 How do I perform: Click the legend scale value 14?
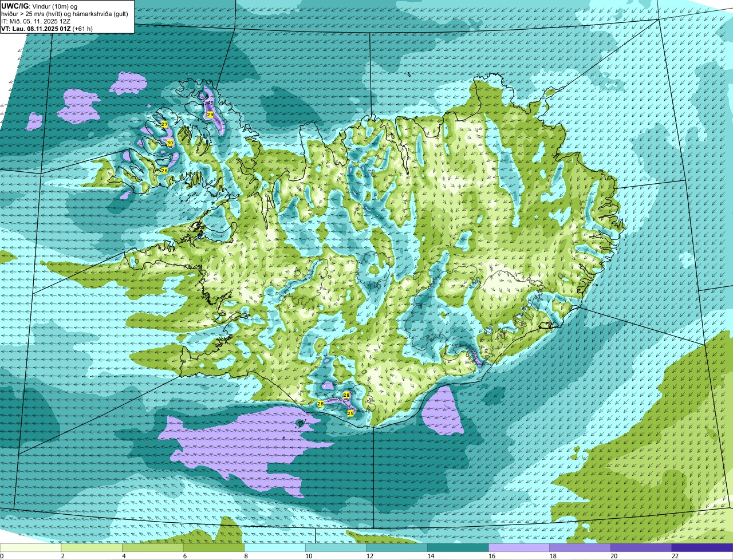431,556
